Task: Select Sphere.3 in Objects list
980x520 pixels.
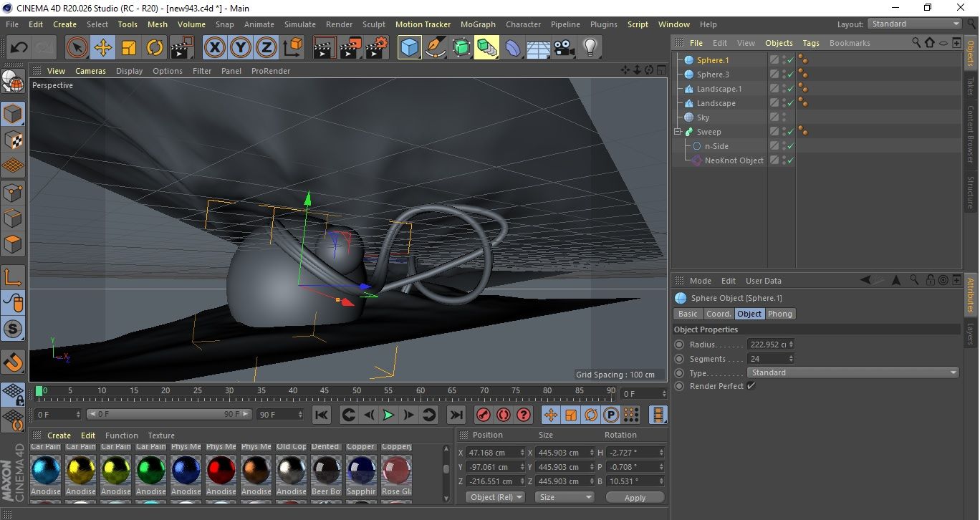Action: [713, 74]
